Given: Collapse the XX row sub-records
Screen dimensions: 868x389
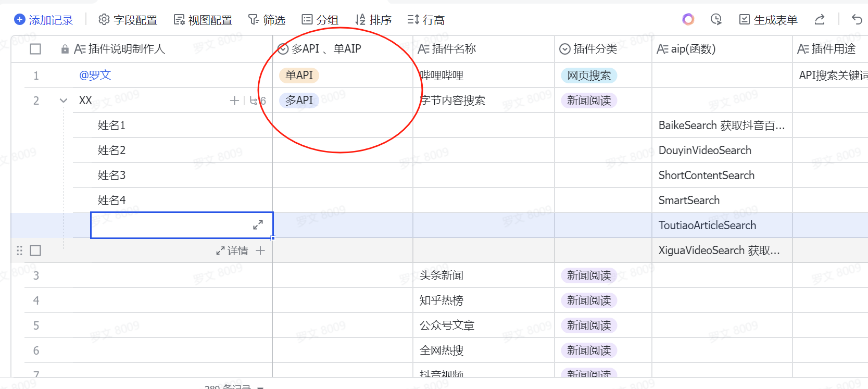Looking at the screenshot, I should tap(64, 101).
